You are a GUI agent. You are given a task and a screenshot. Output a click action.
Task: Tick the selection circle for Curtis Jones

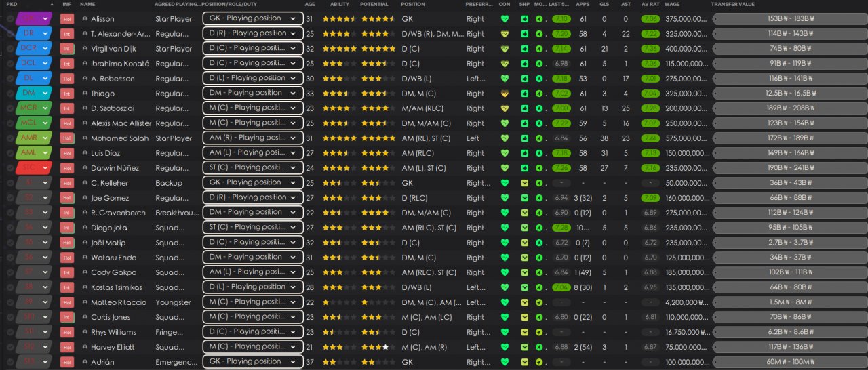10,317
